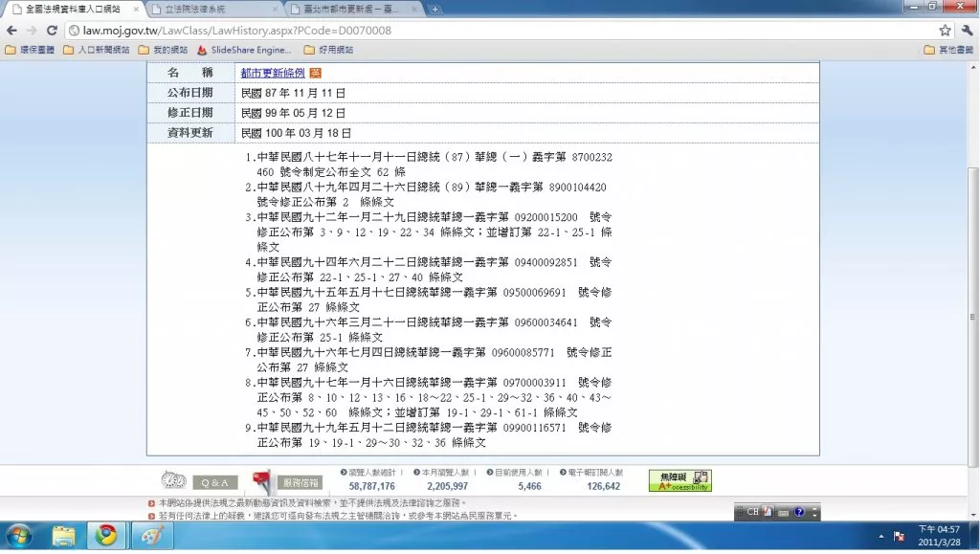The width and height of the screenshot is (980, 554).
Task: Go back to the previous page
Action: (x=11, y=31)
